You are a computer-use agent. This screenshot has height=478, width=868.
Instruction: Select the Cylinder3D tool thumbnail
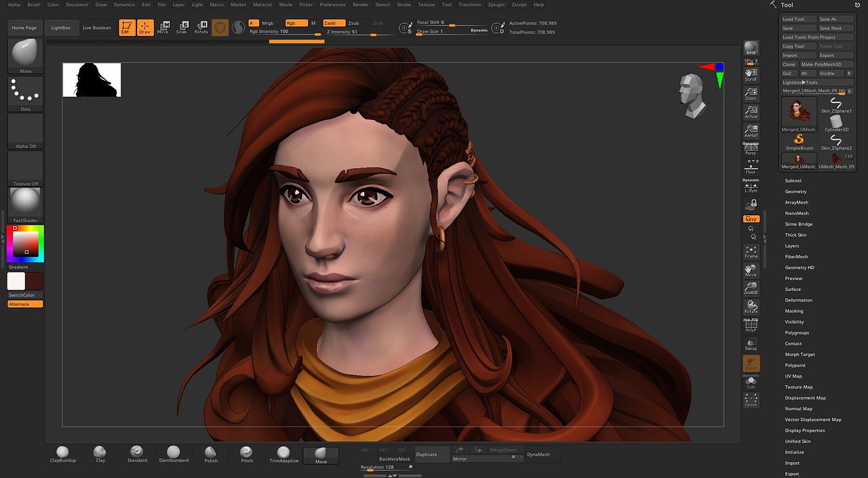pyautogui.click(x=836, y=123)
